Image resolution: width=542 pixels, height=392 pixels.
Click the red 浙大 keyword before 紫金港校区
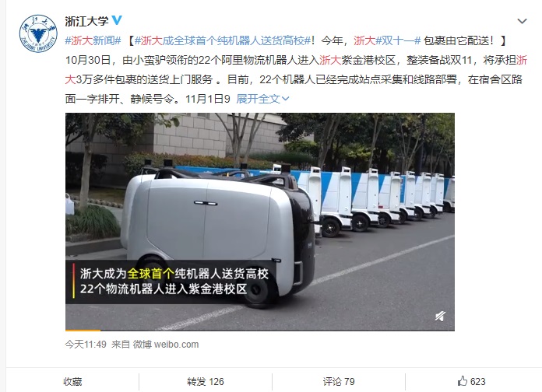tap(330, 60)
